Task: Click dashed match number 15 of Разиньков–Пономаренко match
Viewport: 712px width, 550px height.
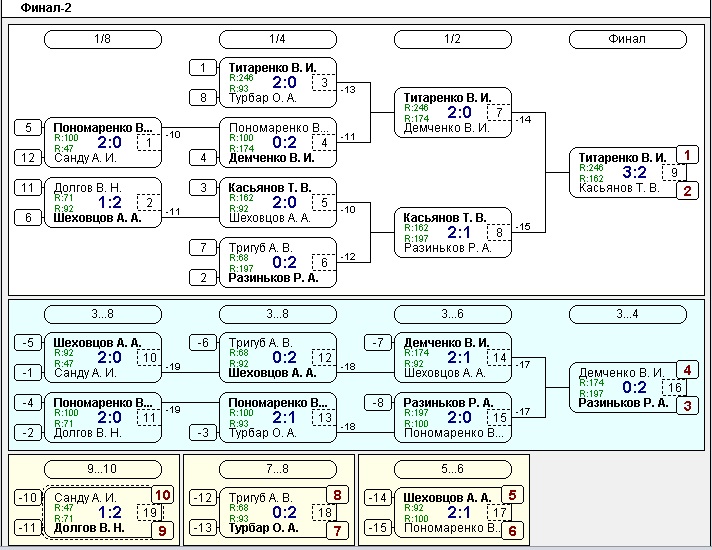Action: pos(499,417)
